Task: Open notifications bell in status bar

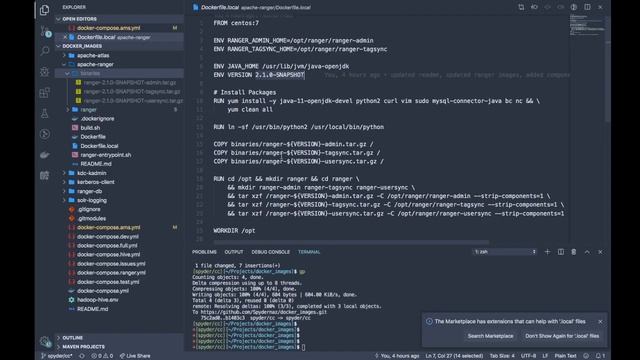Action: (600, 356)
